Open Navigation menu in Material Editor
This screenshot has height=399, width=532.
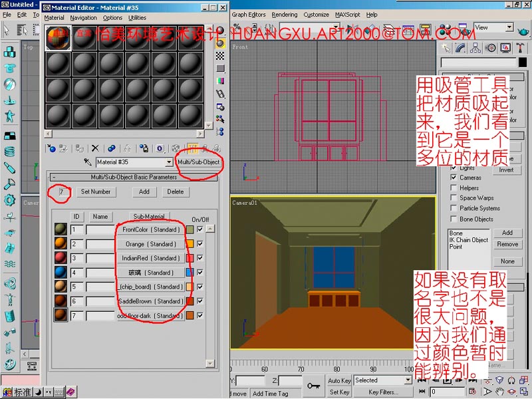click(84, 18)
